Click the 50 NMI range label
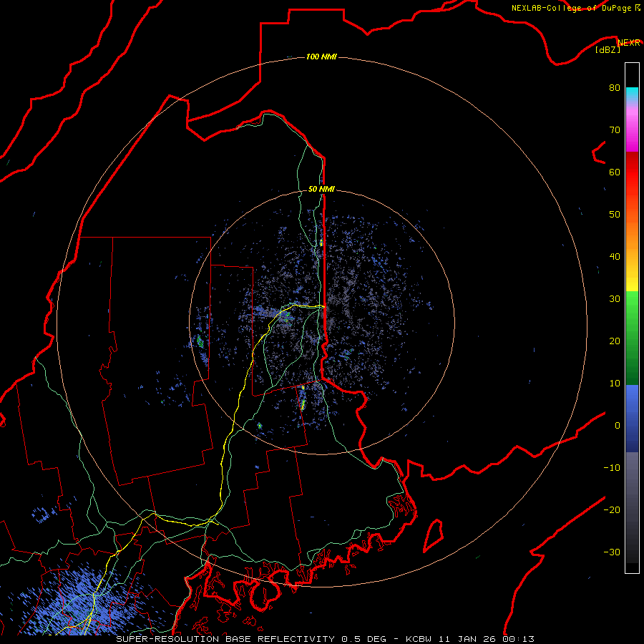Screen dimensions: 644x644 [x=321, y=189]
